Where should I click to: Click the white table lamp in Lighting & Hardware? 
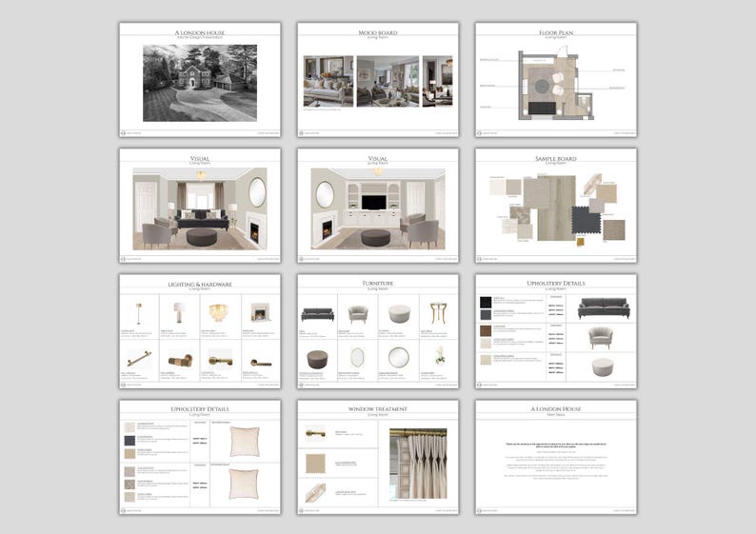pyautogui.click(x=179, y=313)
